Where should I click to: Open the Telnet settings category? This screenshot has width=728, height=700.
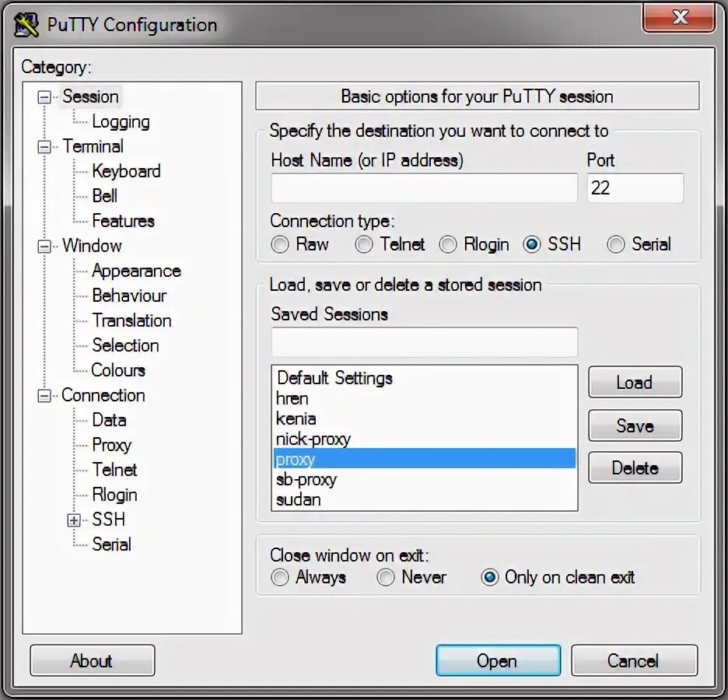point(114,470)
